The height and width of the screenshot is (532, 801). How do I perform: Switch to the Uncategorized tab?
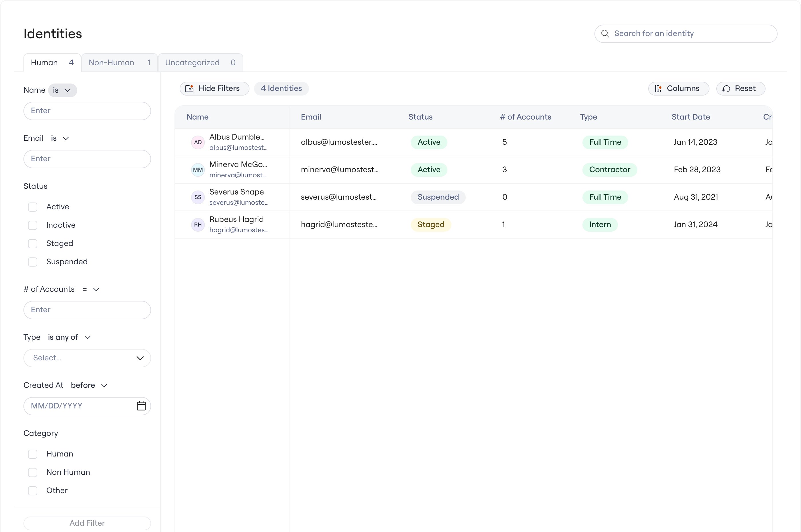[x=201, y=63]
